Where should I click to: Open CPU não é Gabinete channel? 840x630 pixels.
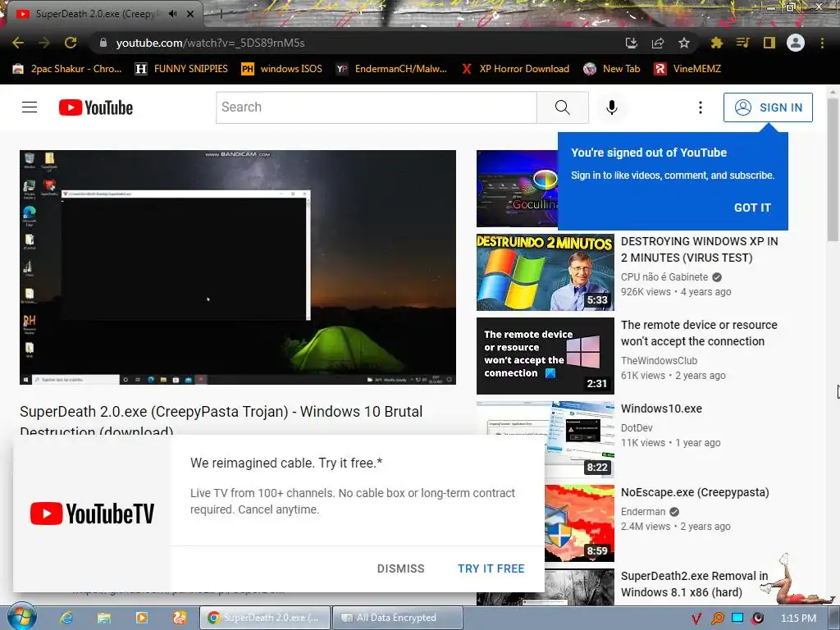tap(664, 277)
